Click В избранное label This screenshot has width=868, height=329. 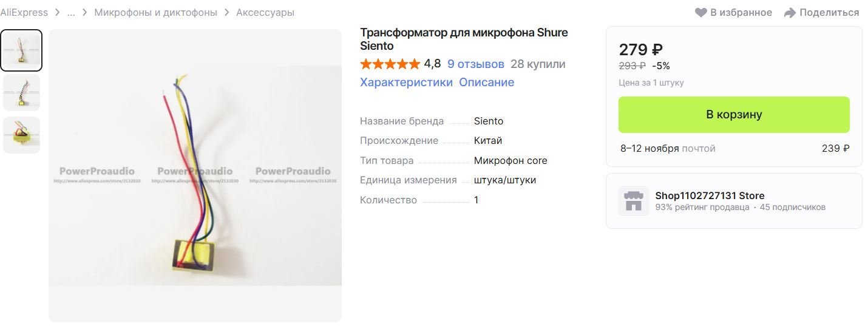coord(741,13)
